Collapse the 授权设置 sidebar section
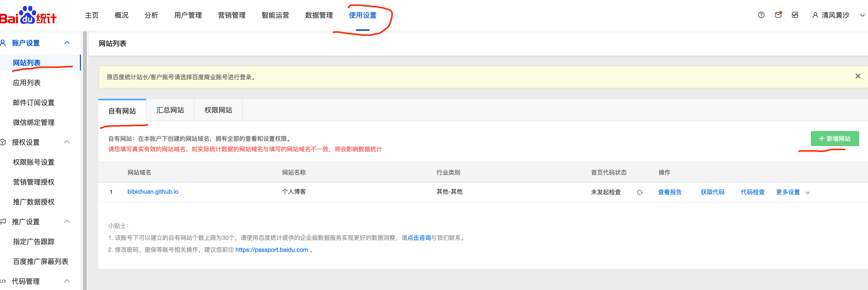868x290 pixels. (67, 142)
